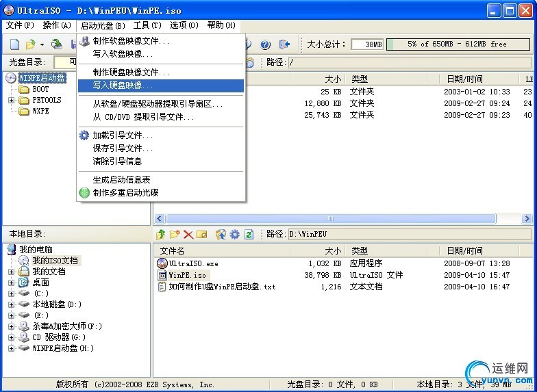Click the disc list 大小 column header
Viewport: 537px width, 392px height.
point(318,79)
